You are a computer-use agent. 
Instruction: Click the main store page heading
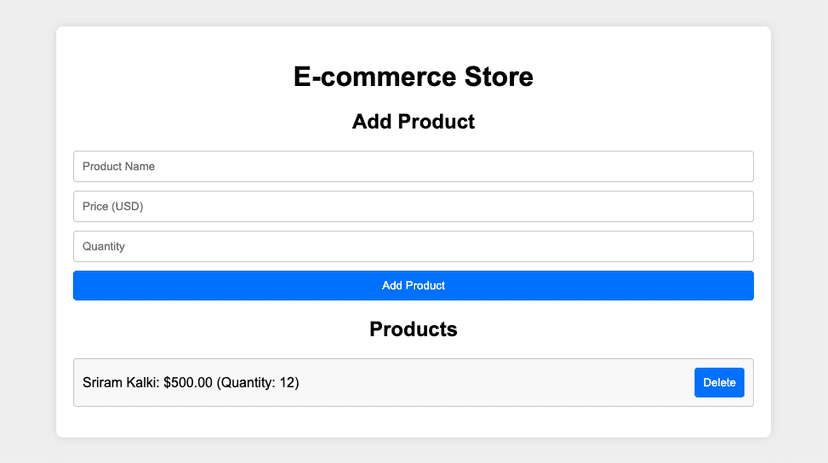413,77
